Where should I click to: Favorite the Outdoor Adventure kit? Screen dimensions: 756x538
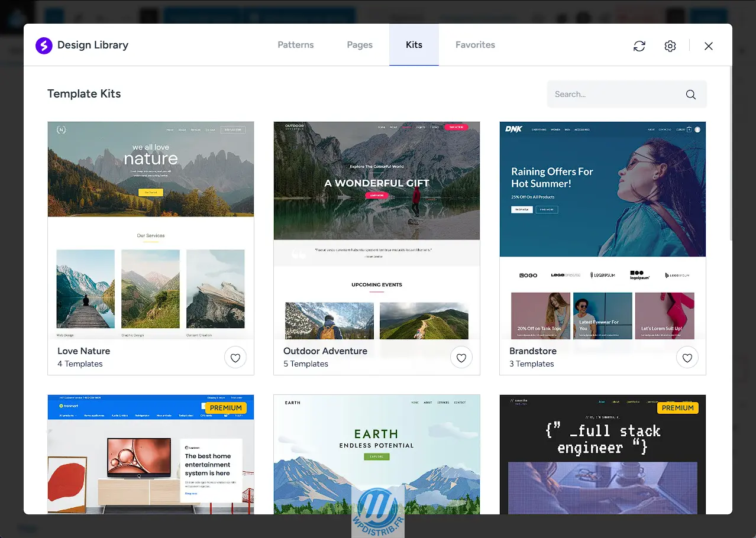(x=461, y=358)
